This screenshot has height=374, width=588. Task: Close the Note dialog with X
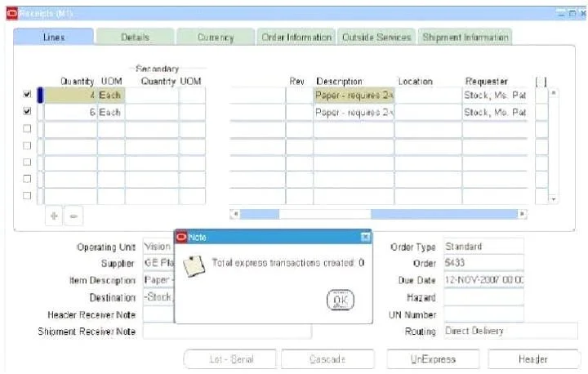(x=365, y=237)
